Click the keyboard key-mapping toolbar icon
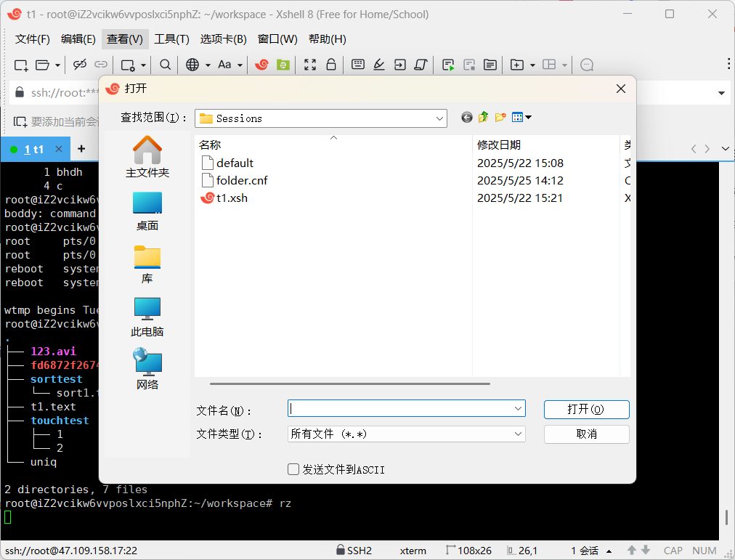This screenshot has height=560, width=735. pos(357,65)
